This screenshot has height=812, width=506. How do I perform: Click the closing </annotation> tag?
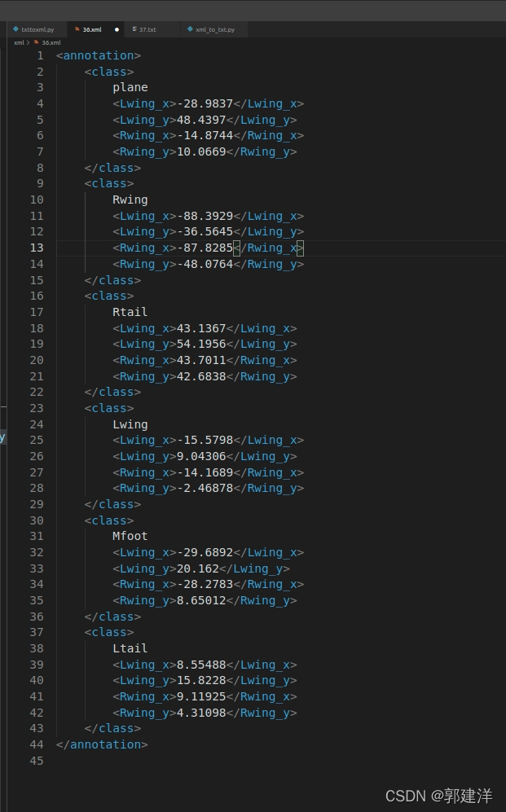click(102, 744)
